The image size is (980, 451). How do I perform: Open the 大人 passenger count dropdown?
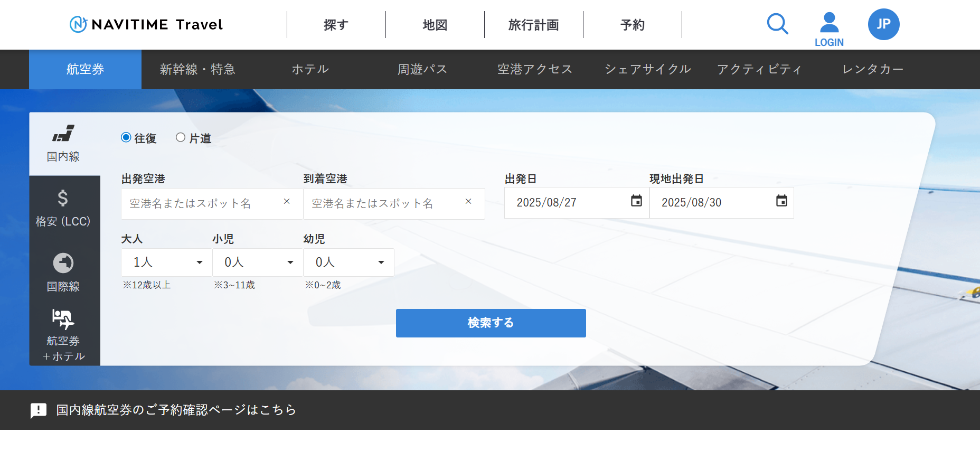point(166,262)
